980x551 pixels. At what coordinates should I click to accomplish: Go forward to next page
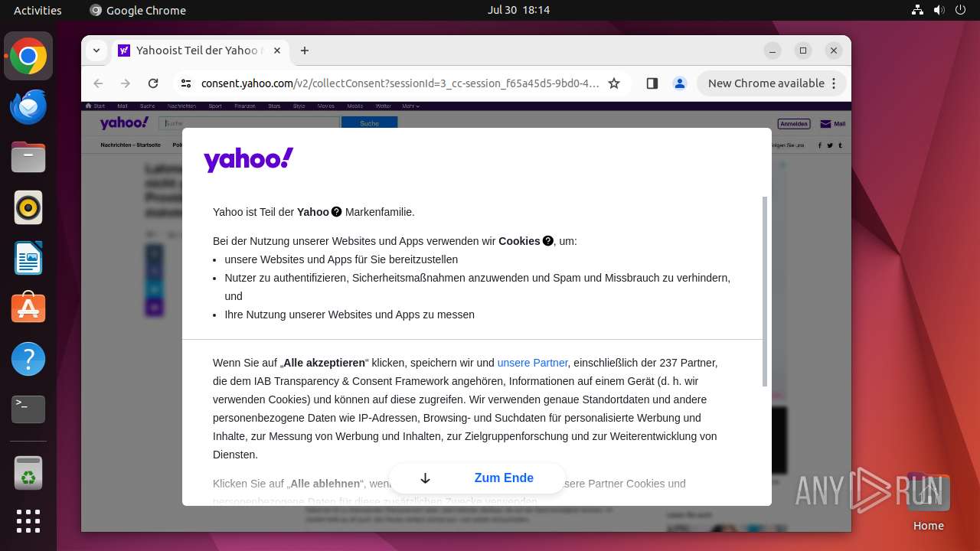tap(126, 83)
